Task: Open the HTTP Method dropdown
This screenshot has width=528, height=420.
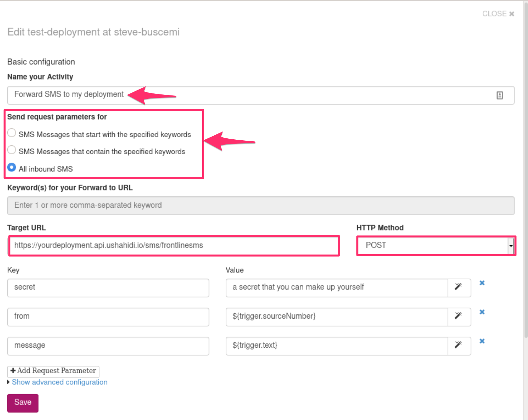Action: (435, 246)
